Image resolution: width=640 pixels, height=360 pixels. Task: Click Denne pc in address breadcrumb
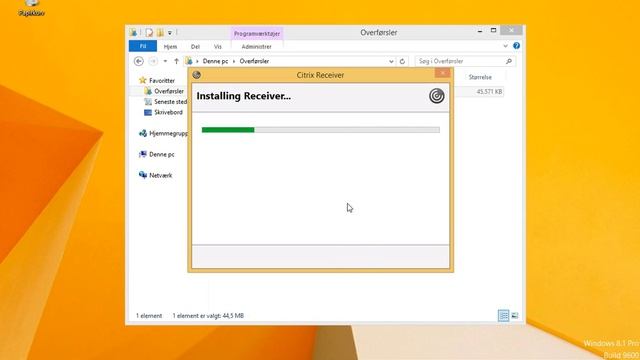(x=215, y=61)
